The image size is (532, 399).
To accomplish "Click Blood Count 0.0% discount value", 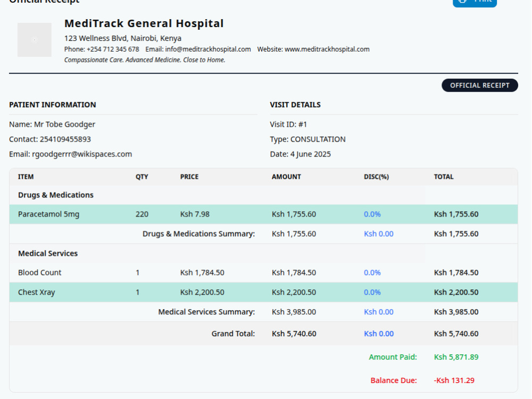I will [372, 272].
